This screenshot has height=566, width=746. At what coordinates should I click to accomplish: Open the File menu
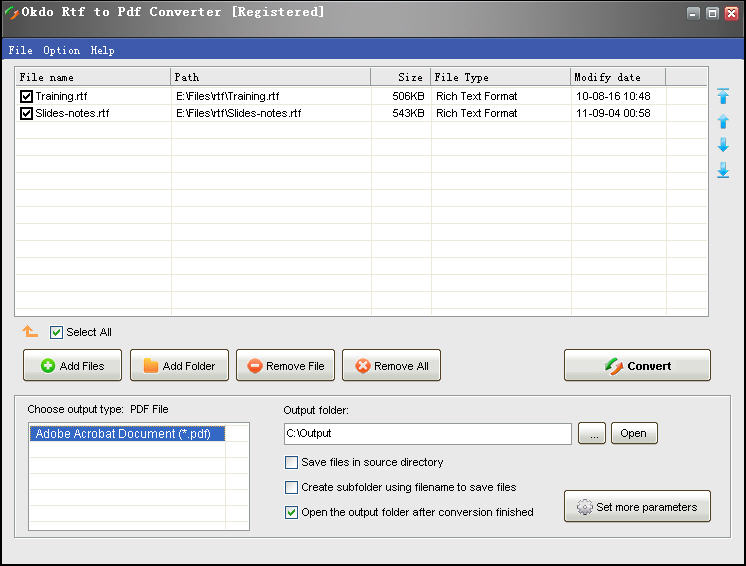20,50
